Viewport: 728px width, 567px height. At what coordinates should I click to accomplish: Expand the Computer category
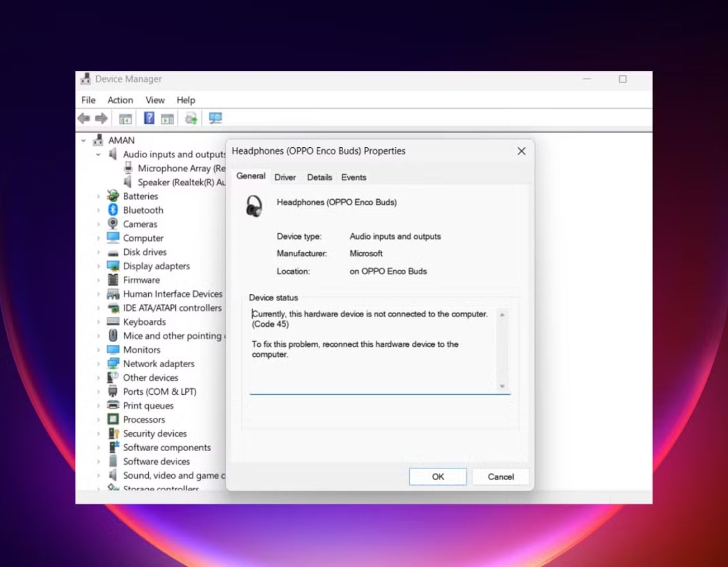[98, 238]
